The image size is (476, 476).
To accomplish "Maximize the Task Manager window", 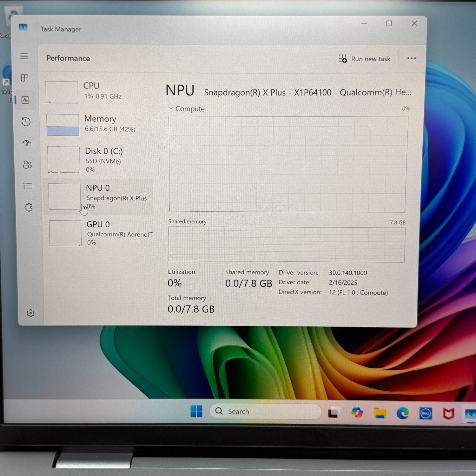I will click(389, 23).
